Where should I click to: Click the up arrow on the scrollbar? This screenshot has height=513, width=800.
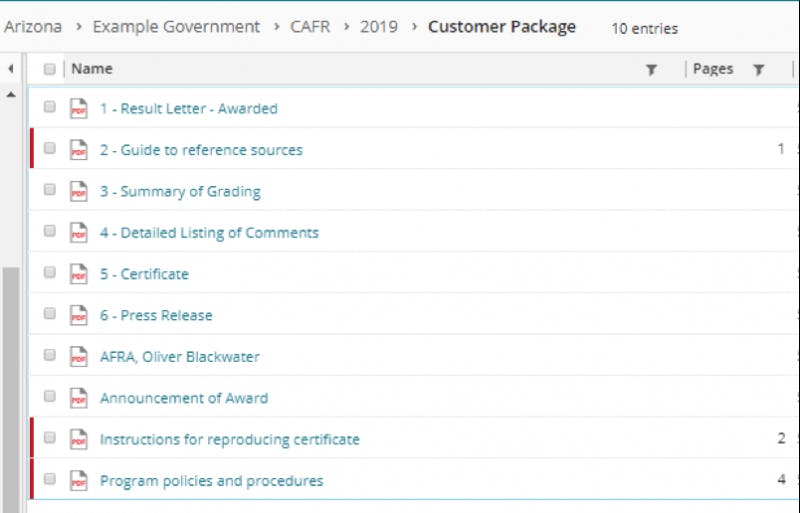pyautogui.click(x=11, y=95)
